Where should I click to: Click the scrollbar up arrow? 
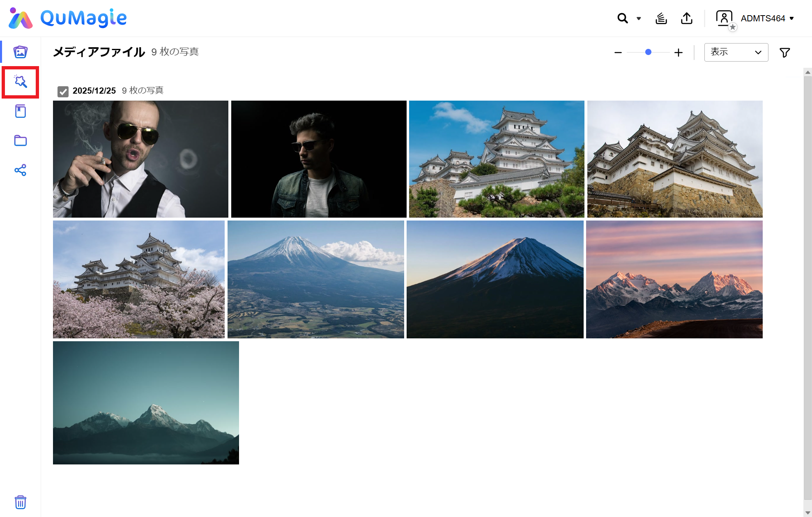(808, 72)
